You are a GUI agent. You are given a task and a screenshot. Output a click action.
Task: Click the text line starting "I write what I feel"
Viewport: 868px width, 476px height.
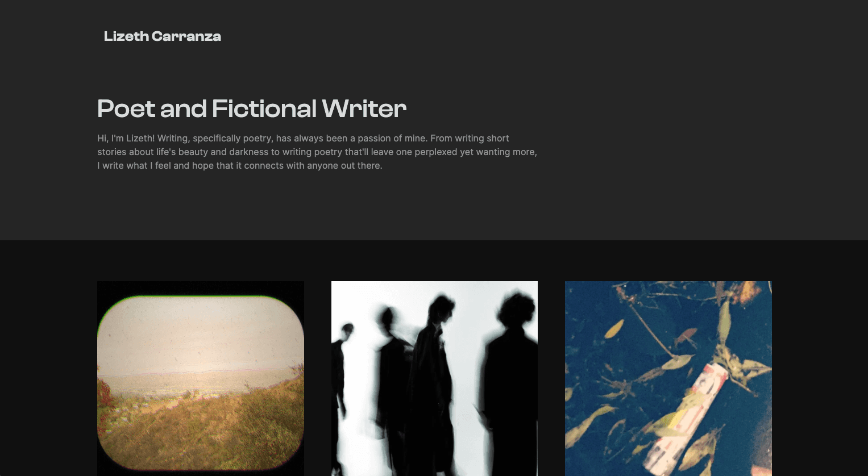tap(240, 165)
